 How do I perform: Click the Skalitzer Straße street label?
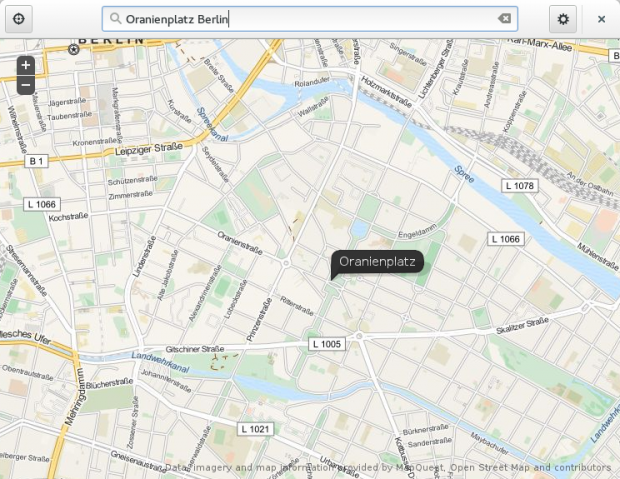523,323
